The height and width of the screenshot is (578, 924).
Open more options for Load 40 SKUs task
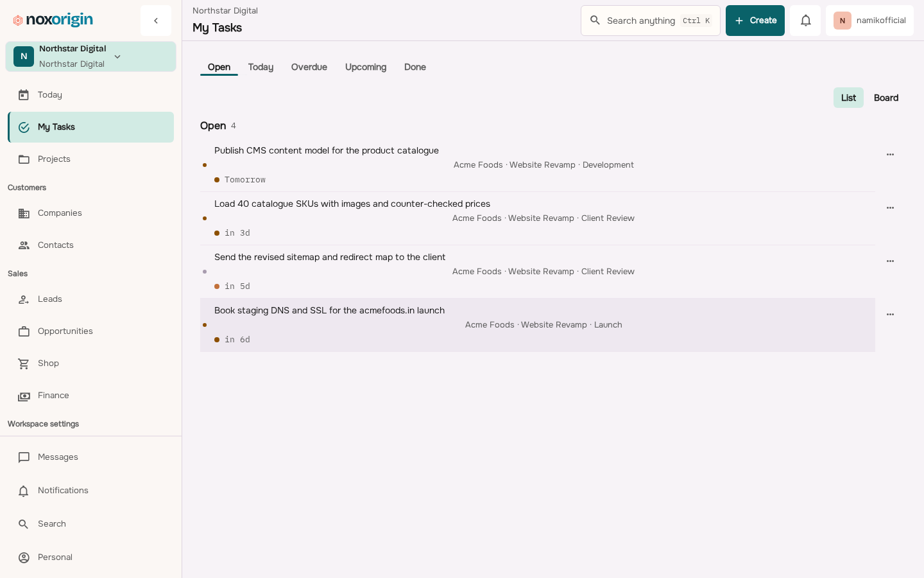(x=890, y=208)
